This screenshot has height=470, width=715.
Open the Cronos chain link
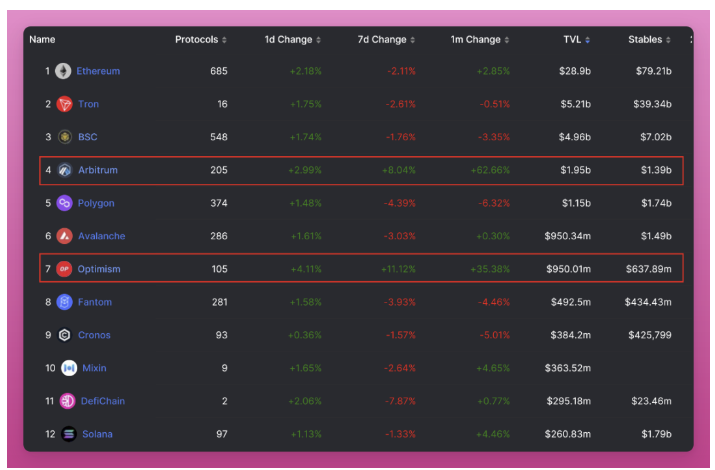(x=94, y=335)
